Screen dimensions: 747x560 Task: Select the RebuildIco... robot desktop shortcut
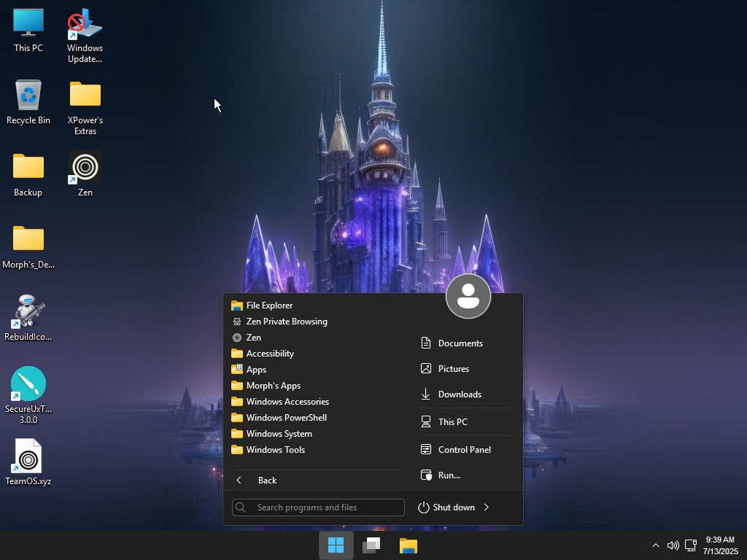coord(28,319)
